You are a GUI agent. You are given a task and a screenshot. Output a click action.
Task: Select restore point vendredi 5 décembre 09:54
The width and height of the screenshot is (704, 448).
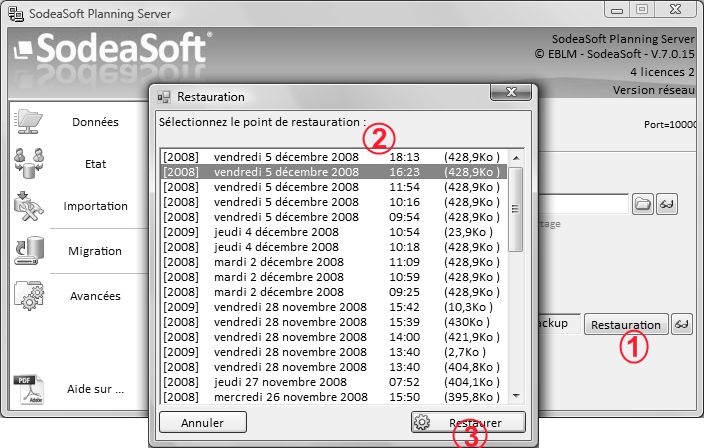pos(334,217)
